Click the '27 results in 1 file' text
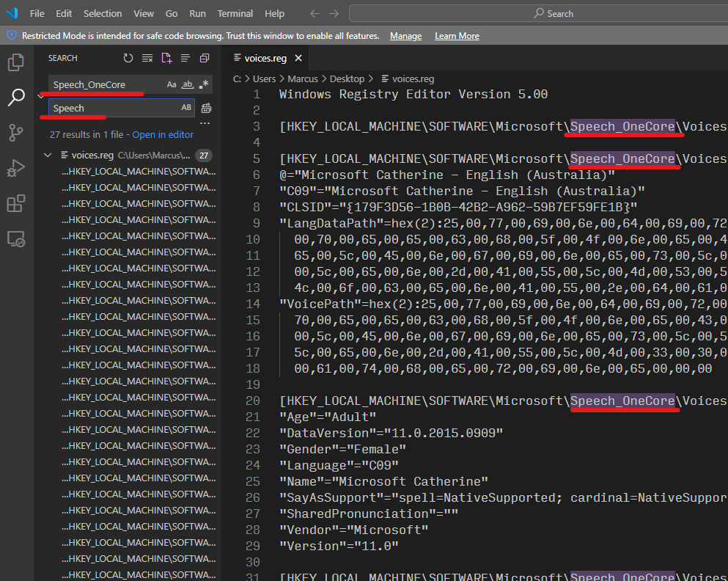 coord(87,135)
